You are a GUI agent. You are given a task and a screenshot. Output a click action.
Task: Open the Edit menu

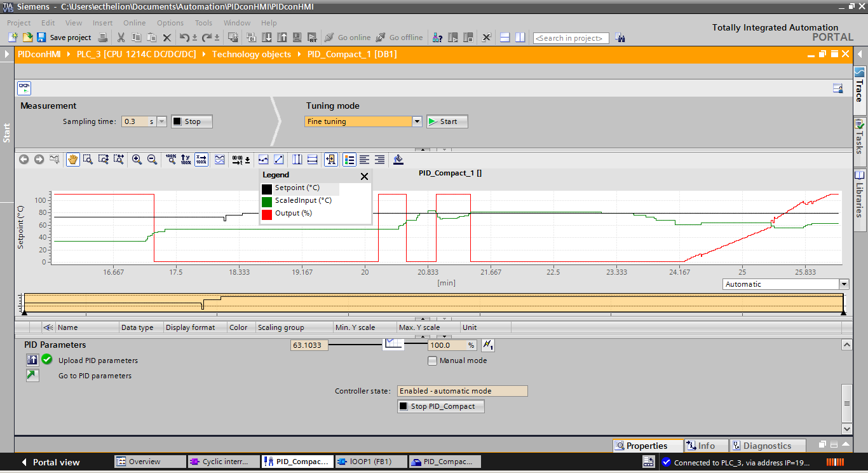click(48, 23)
